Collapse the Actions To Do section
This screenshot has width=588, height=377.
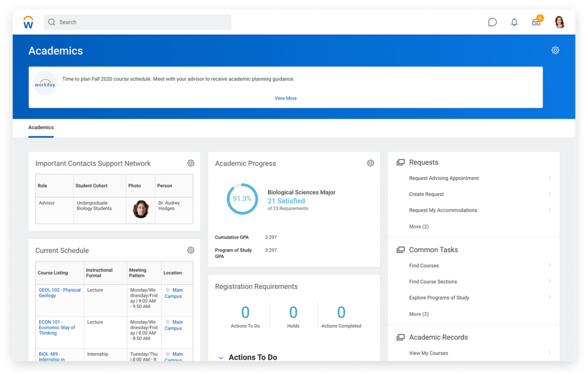[221, 357]
